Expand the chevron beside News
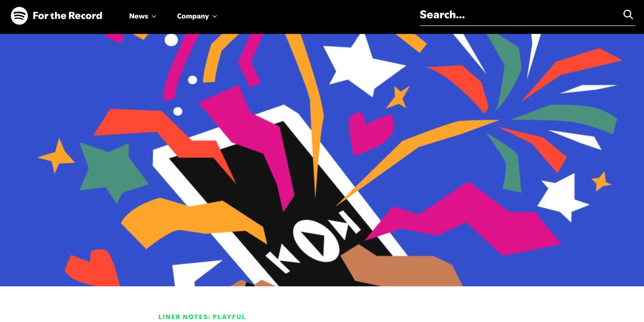This screenshot has width=644, height=322. 154,16
